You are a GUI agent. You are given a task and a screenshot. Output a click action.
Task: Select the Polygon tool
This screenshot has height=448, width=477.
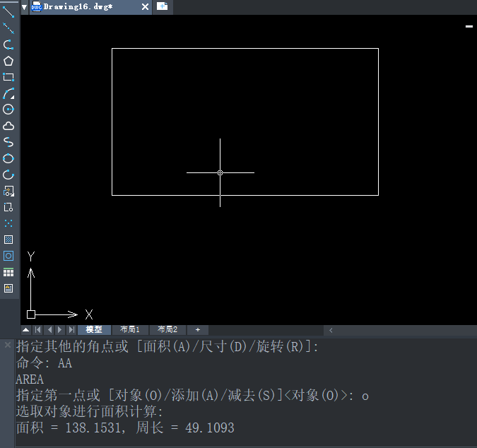click(8, 61)
